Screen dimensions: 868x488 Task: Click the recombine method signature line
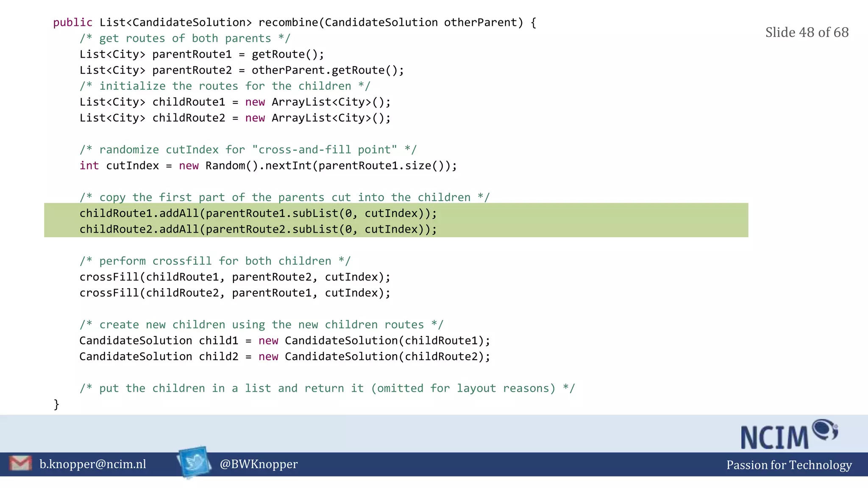tap(295, 22)
